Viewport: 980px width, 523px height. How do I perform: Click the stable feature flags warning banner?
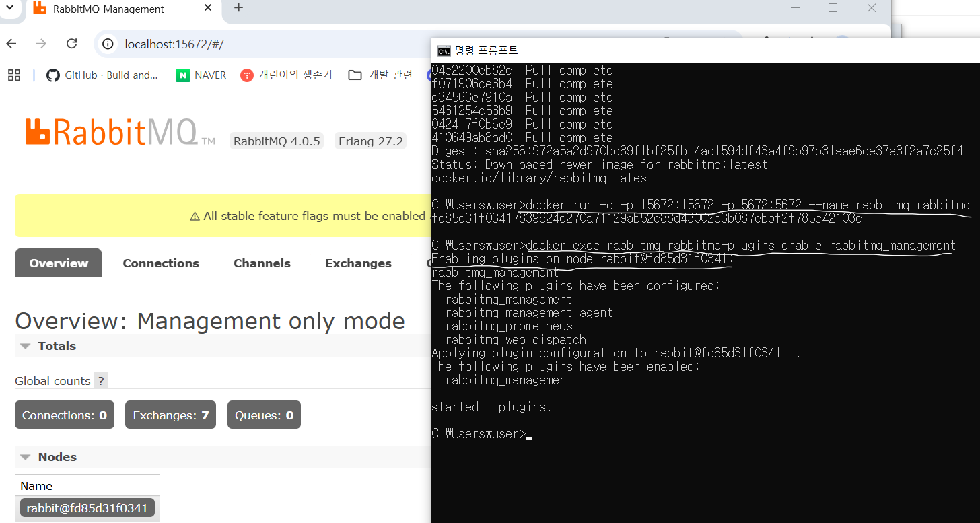[x=223, y=216]
